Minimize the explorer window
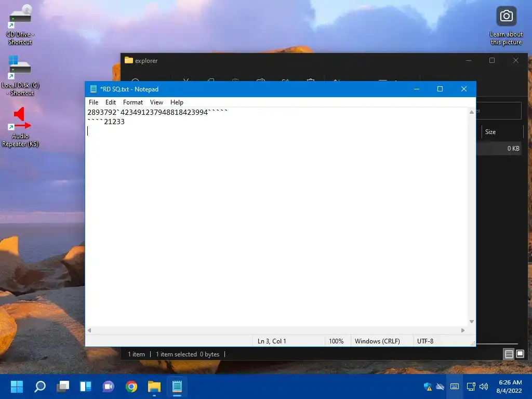This screenshot has height=399, width=532. pyautogui.click(x=469, y=60)
